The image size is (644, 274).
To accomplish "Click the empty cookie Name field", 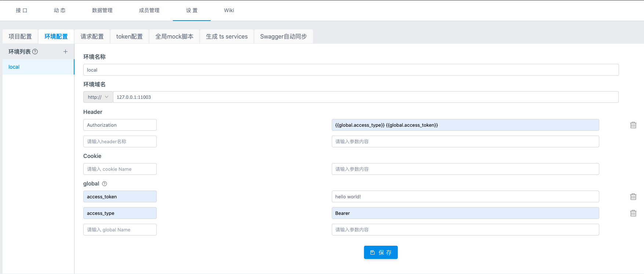I will point(120,169).
